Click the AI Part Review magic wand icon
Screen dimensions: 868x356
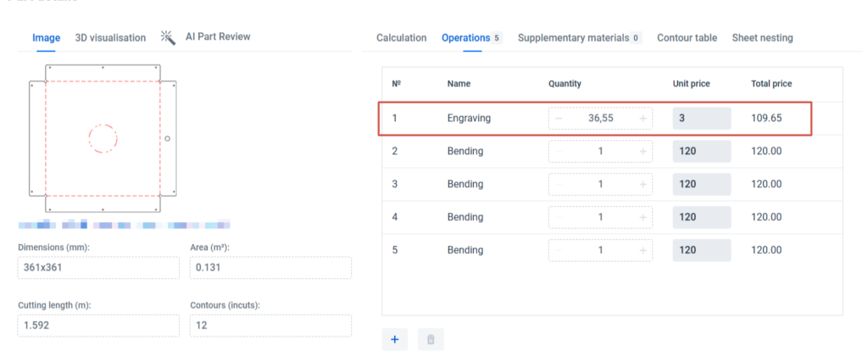pyautogui.click(x=168, y=37)
